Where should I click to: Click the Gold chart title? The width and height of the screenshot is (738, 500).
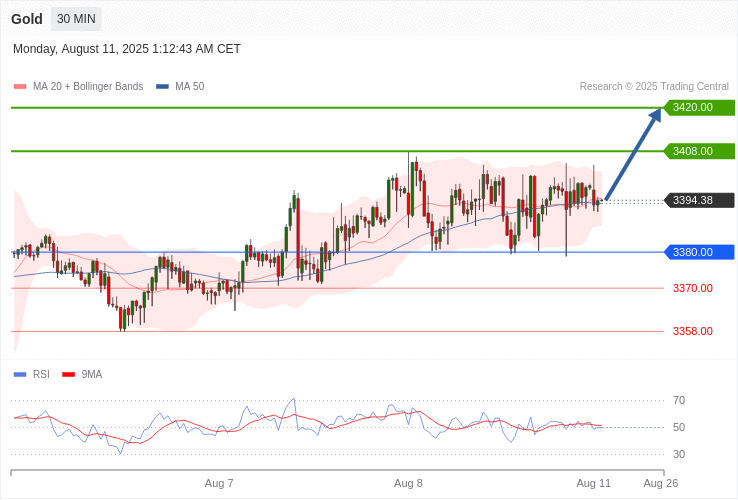pyautogui.click(x=27, y=19)
